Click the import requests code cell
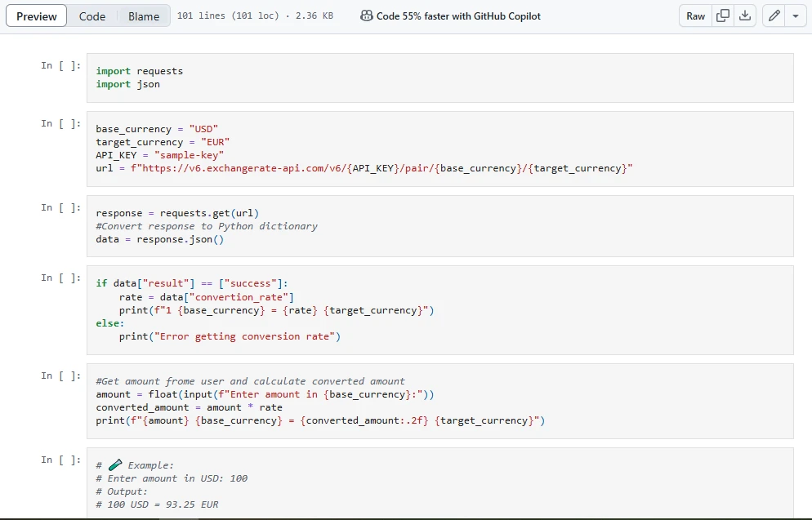 point(139,71)
